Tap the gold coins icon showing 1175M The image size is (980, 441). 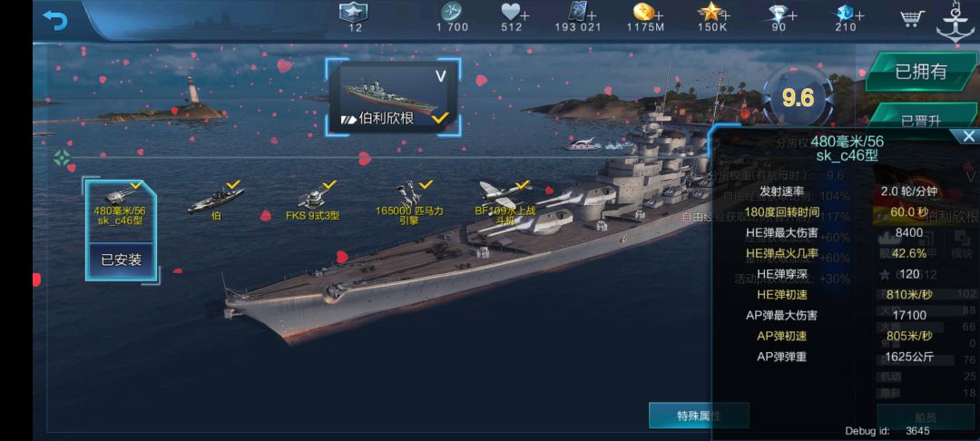click(x=643, y=12)
